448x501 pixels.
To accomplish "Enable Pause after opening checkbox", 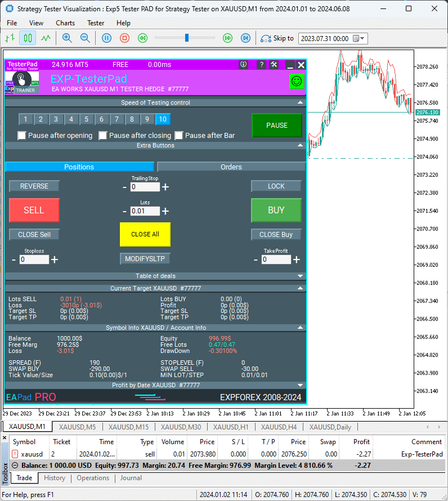I will (x=22, y=136).
